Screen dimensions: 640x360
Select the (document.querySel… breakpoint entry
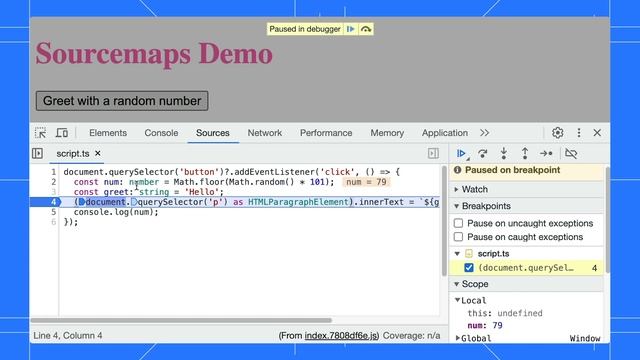[526, 268]
